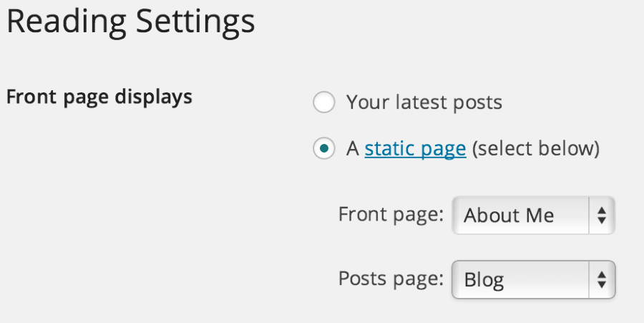Click the "Blog" selected value
The height and width of the screenshot is (323, 644).
tap(484, 279)
